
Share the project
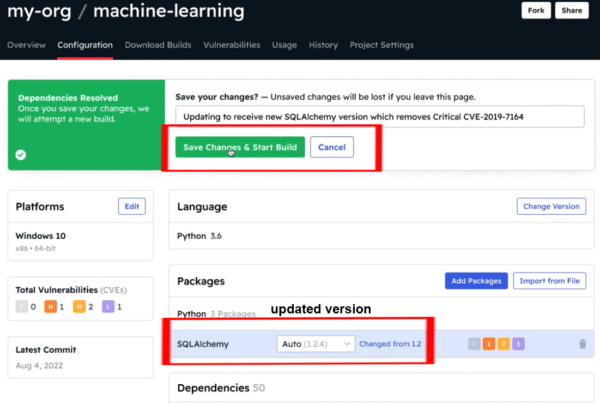tap(572, 10)
